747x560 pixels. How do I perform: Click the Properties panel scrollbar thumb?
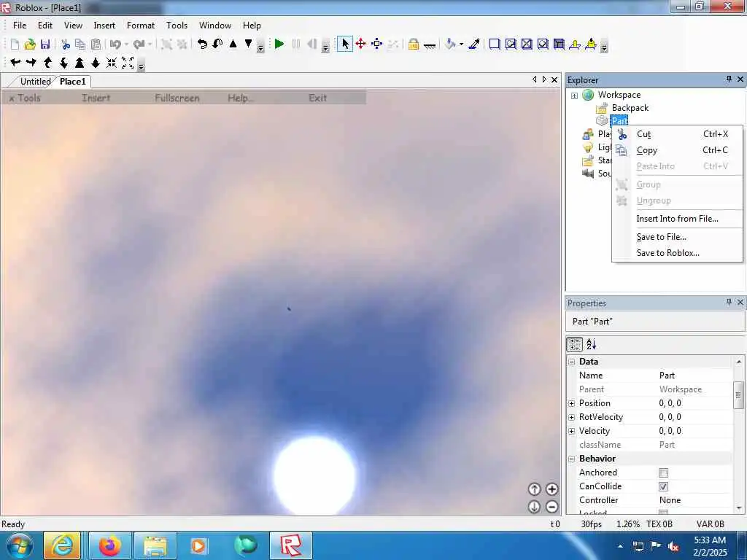738,394
